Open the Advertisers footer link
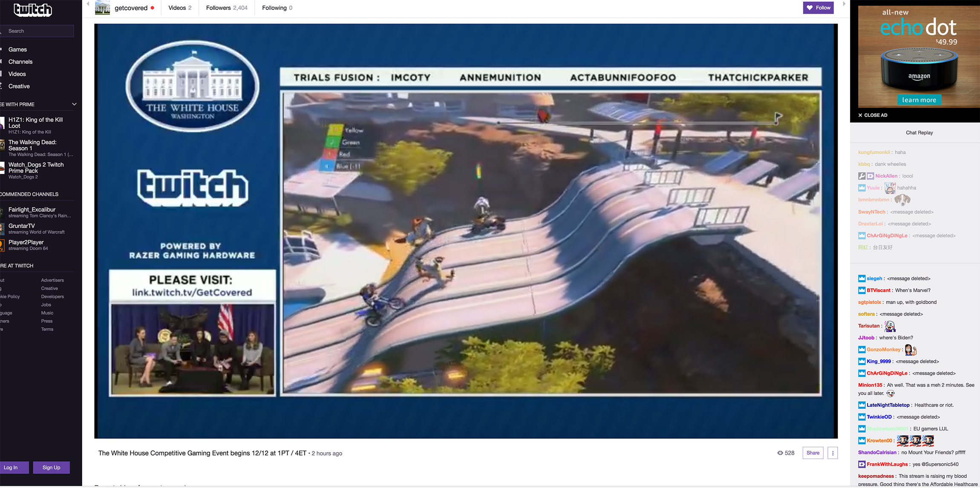980x488 pixels. [x=52, y=280]
